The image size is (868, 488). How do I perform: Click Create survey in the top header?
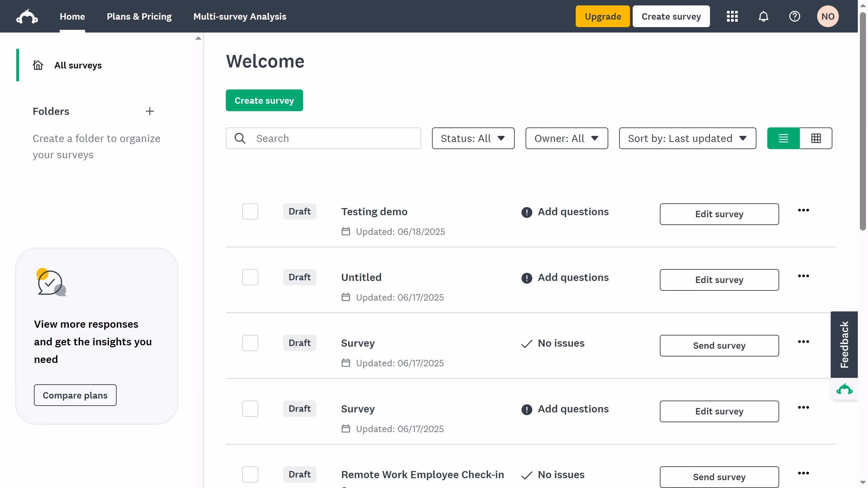(x=671, y=16)
